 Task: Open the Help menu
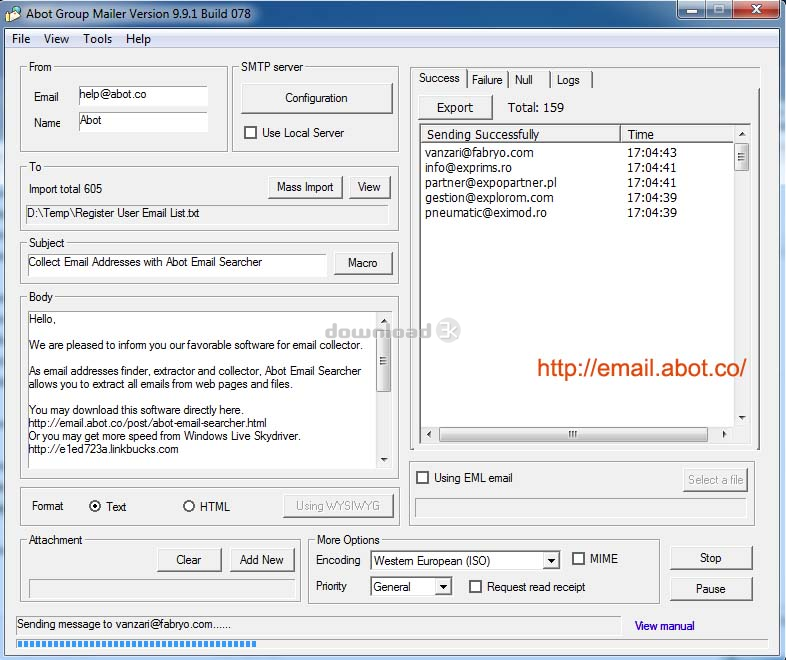pos(138,39)
